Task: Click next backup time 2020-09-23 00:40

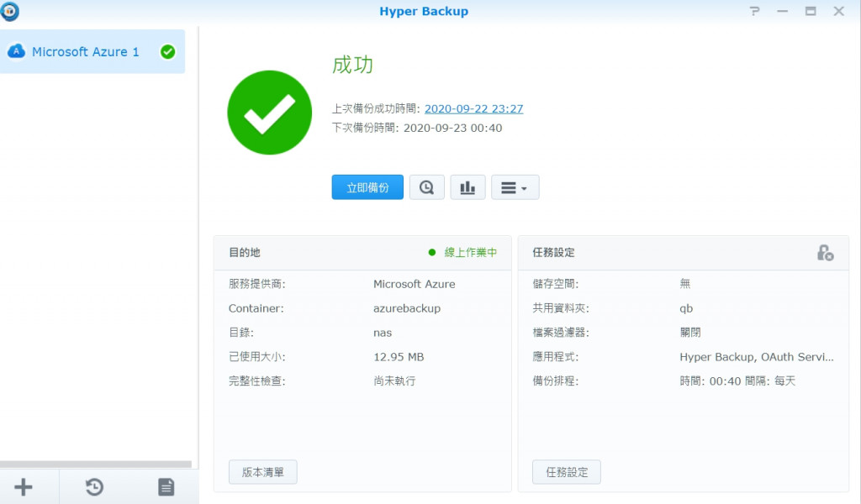Action: point(452,128)
